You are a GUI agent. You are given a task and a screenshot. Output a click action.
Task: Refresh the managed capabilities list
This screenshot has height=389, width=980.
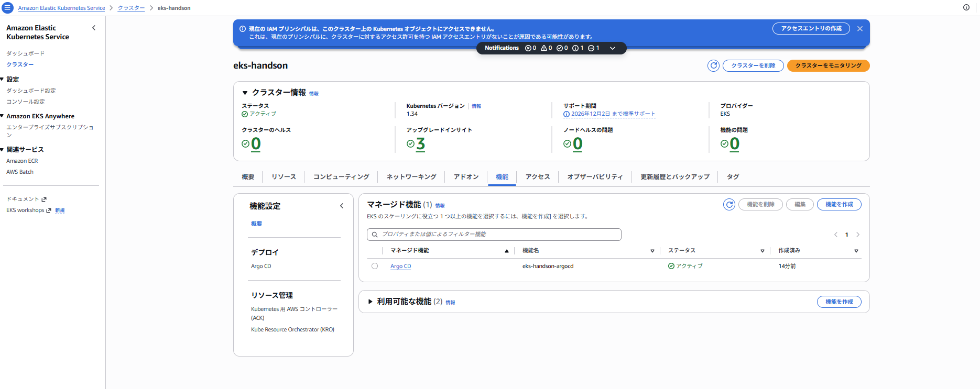729,205
